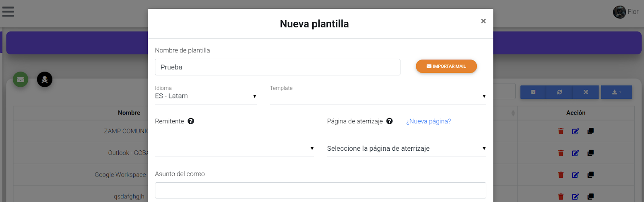Close the Nueva plantilla dialog
The image size is (644, 202).
pos(483,21)
